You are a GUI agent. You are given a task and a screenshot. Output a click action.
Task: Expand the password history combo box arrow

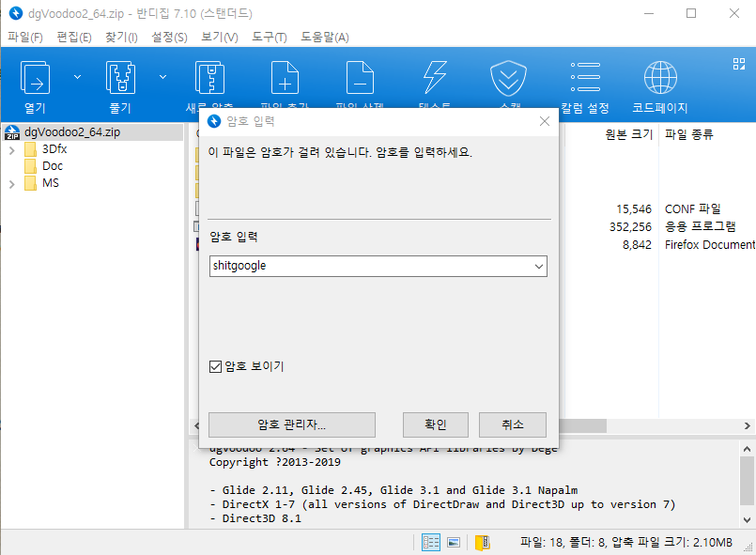point(538,266)
